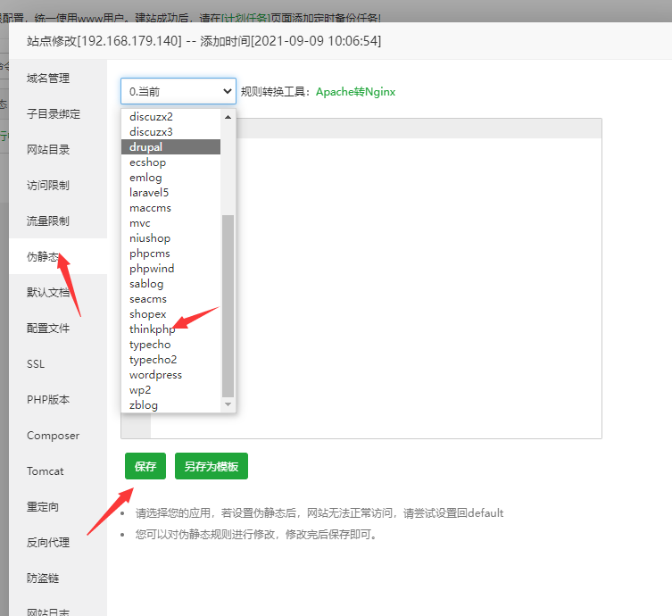Select ecshop rewrite template
The image size is (672, 616).
coord(171,162)
